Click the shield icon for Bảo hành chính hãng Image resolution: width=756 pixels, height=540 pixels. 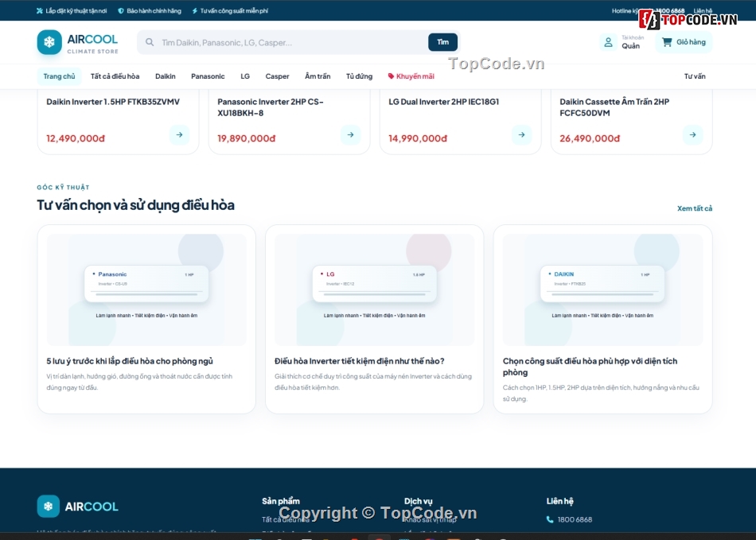[121, 10]
